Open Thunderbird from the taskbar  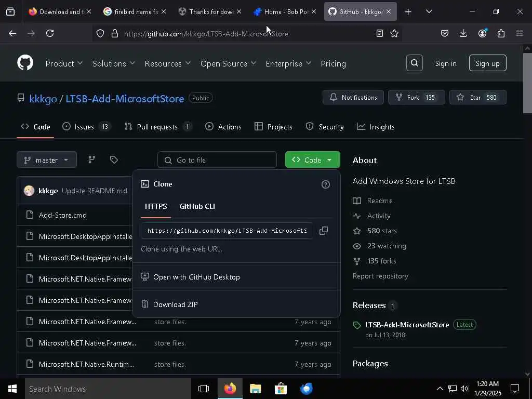tap(307, 389)
